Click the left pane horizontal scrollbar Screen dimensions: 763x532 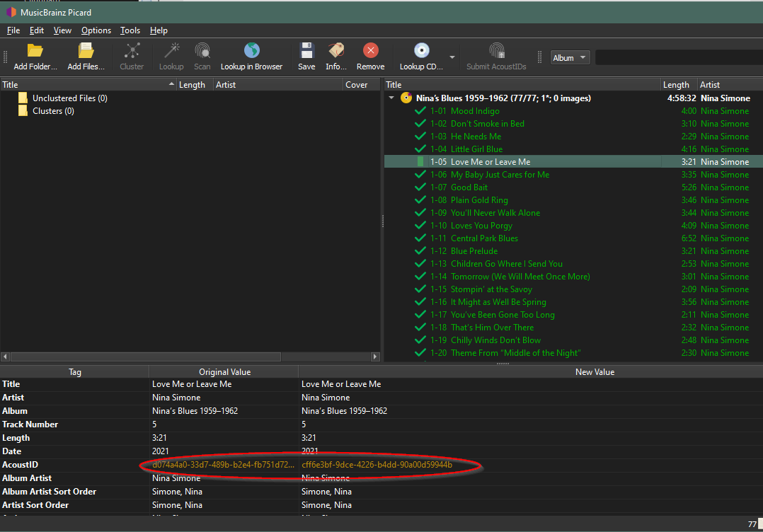coord(145,357)
